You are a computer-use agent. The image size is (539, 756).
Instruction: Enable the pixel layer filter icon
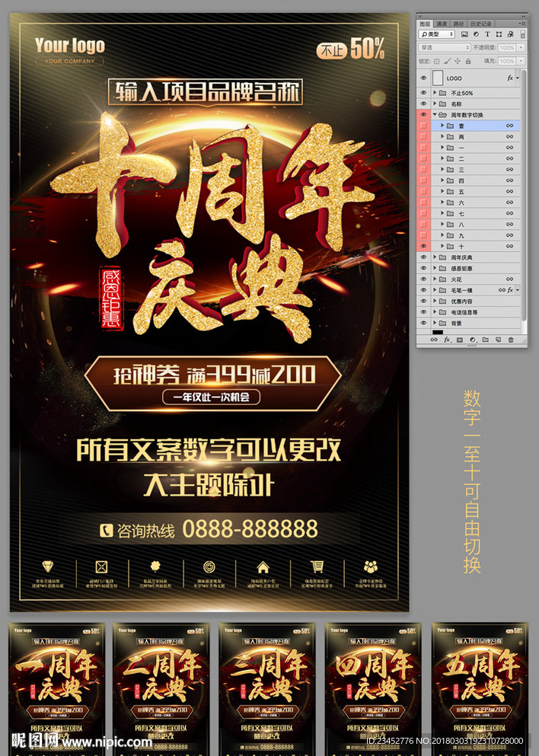pos(464,34)
